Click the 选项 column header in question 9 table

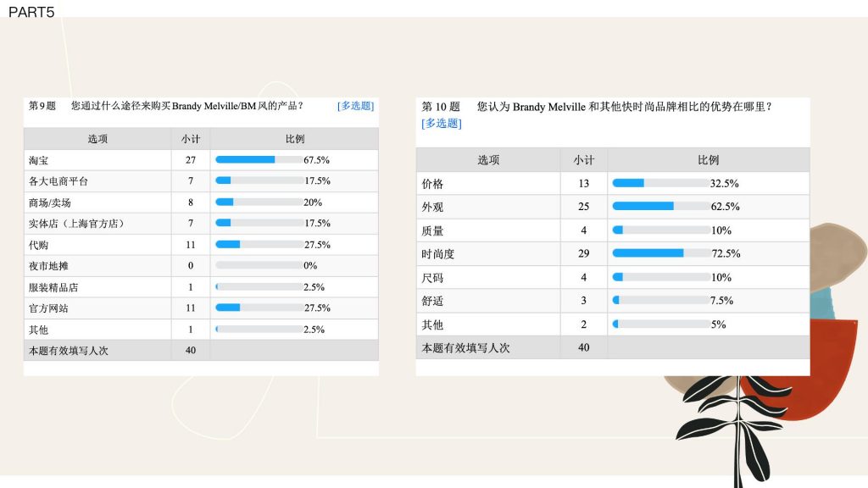(x=97, y=139)
